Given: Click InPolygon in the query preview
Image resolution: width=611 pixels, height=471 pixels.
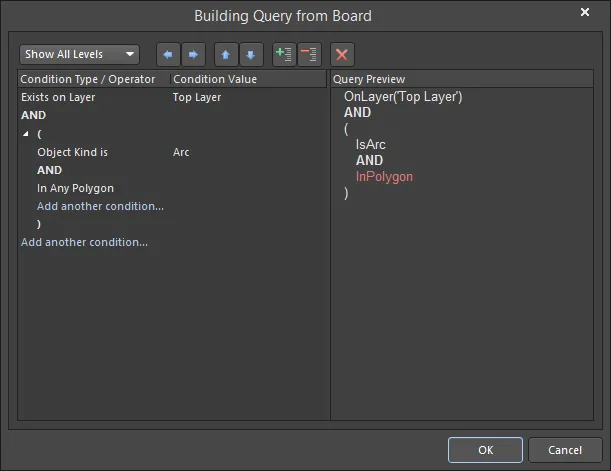Looking at the screenshot, I should tap(384, 176).
